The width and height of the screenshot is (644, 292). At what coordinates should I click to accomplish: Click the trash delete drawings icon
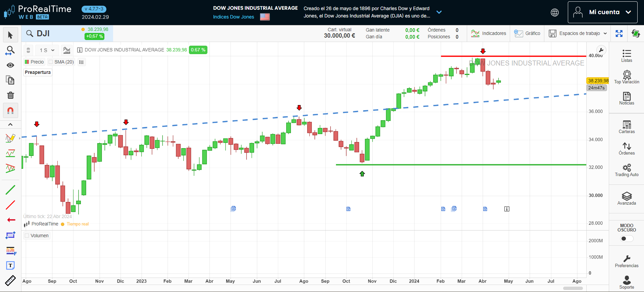10,95
